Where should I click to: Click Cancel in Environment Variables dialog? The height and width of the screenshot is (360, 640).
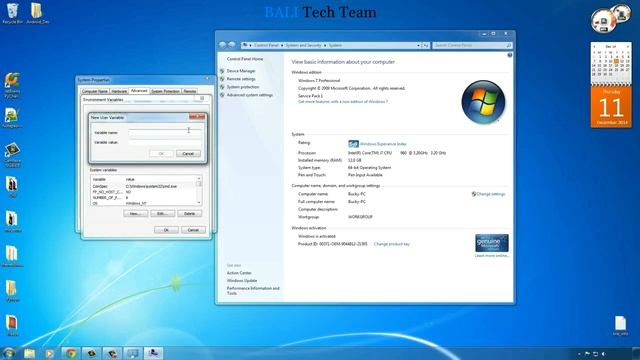pyautogui.click(x=193, y=230)
